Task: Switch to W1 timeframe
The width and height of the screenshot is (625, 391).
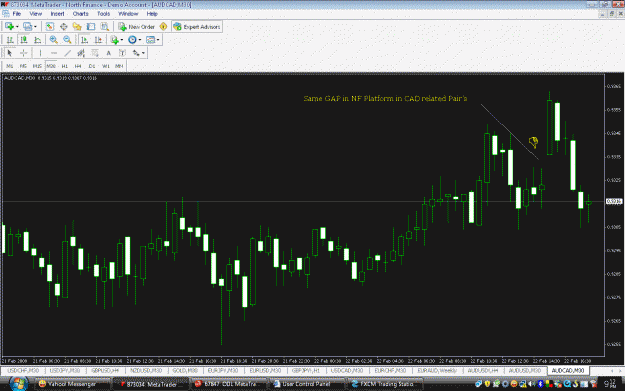Action: pos(106,66)
